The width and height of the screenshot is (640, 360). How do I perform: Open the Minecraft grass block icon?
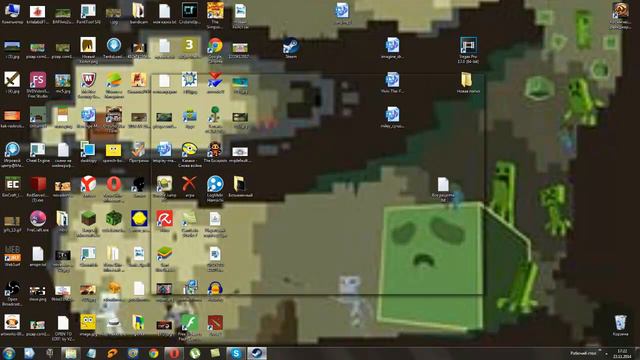tap(88, 219)
